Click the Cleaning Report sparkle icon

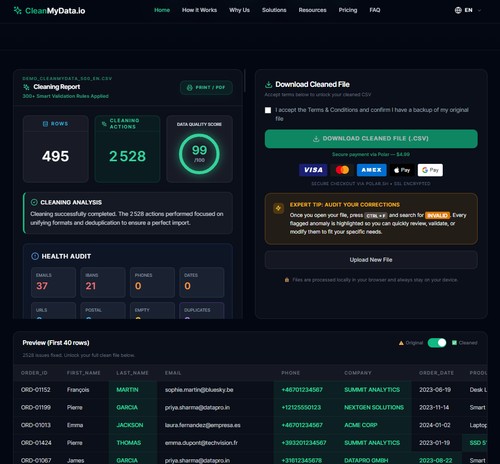pyautogui.click(x=26, y=87)
